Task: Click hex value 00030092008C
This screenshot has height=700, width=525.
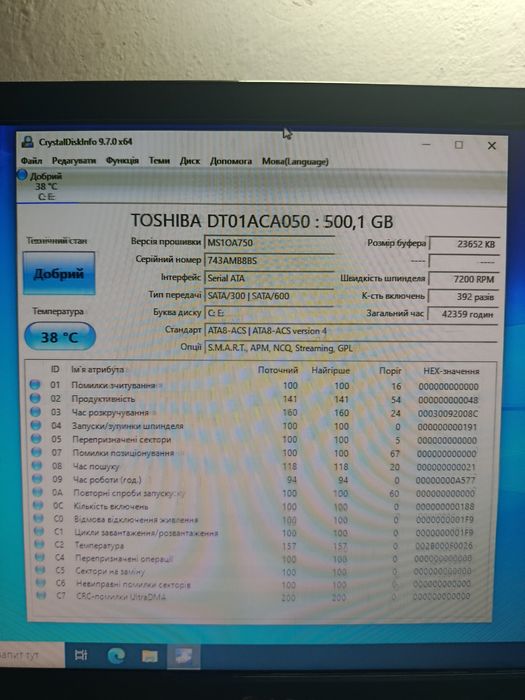Action: 448,413
